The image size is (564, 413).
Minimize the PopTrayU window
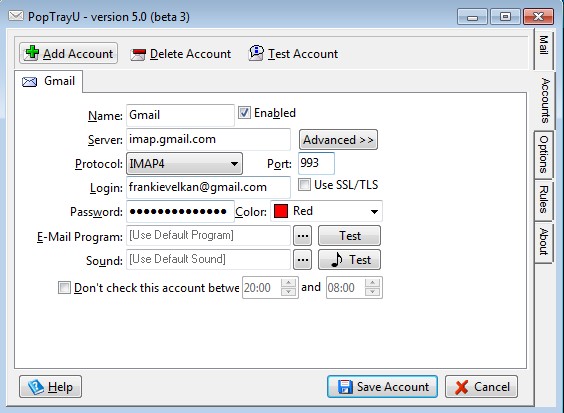click(472, 17)
